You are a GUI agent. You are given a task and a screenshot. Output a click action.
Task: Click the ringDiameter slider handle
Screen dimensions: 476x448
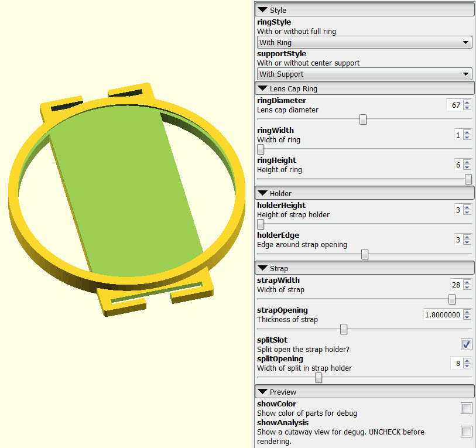[363, 119]
